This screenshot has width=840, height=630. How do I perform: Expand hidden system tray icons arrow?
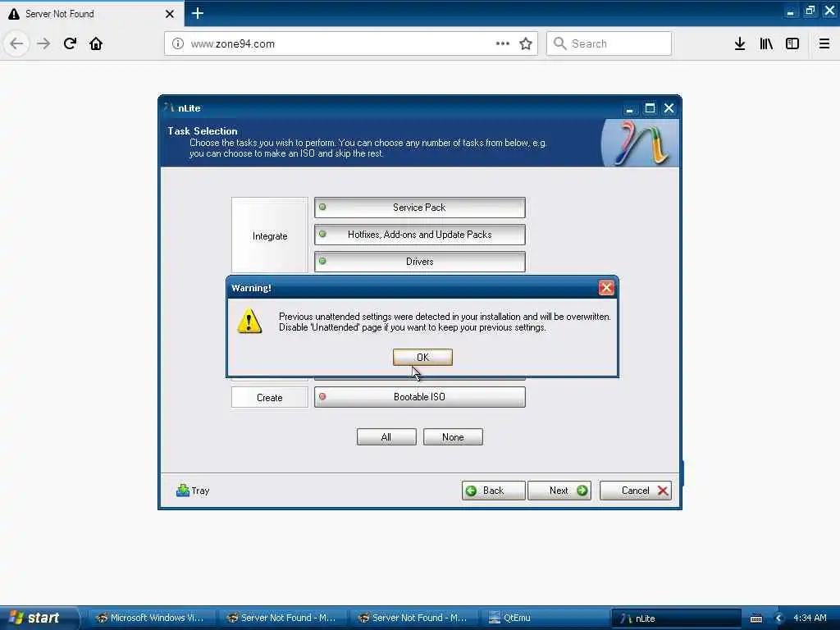778,619
